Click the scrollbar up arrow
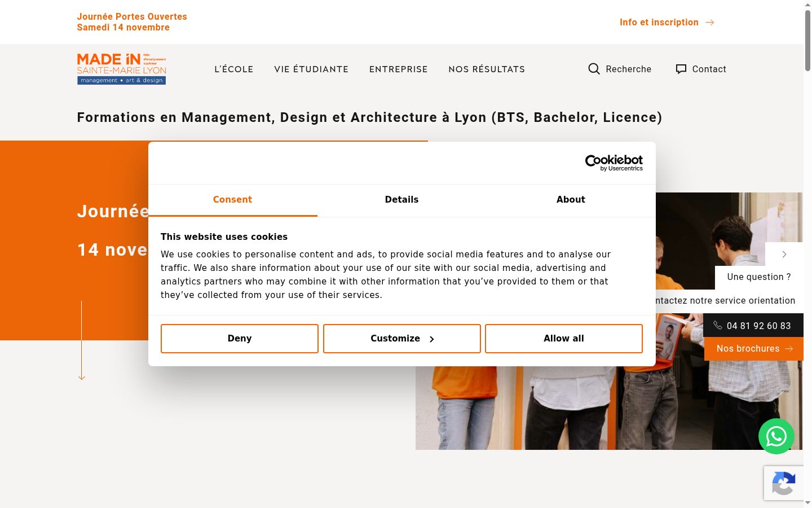The height and width of the screenshot is (508, 812). point(807,5)
